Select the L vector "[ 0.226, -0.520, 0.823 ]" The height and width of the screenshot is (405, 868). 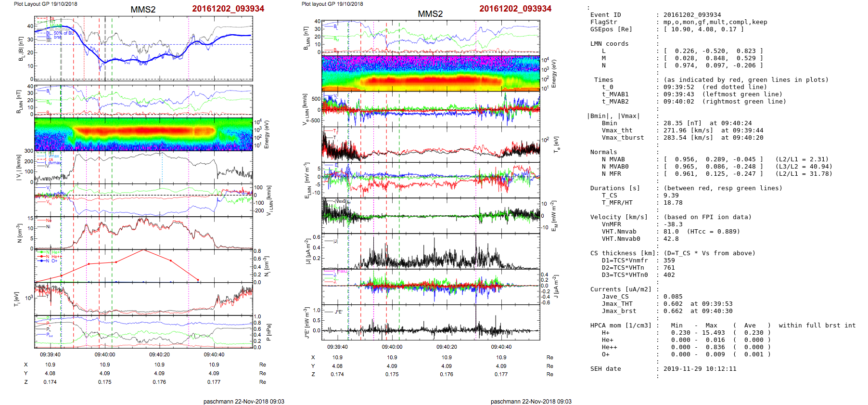coord(714,51)
